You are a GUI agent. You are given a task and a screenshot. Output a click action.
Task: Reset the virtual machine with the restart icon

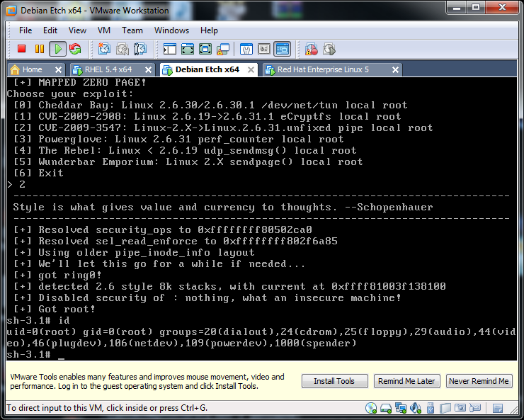point(76,49)
